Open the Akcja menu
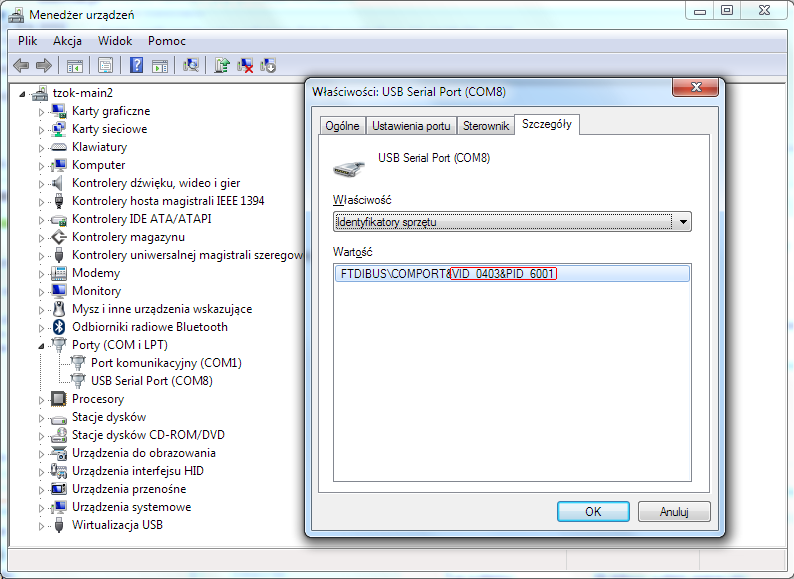The height and width of the screenshot is (579, 794). pyautogui.click(x=67, y=41)
